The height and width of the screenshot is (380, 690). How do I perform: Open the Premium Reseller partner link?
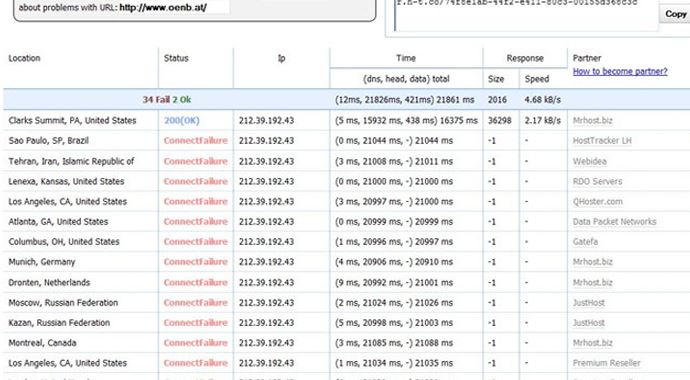(x=606, y=363)
